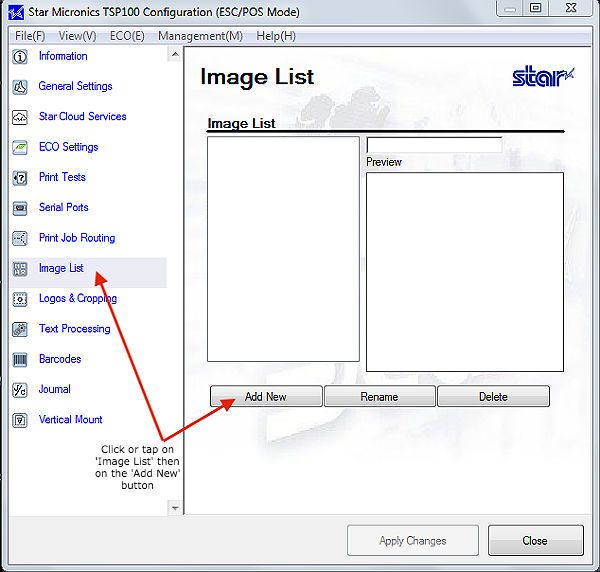Open Text Processing page

click(x=75, y=329)
